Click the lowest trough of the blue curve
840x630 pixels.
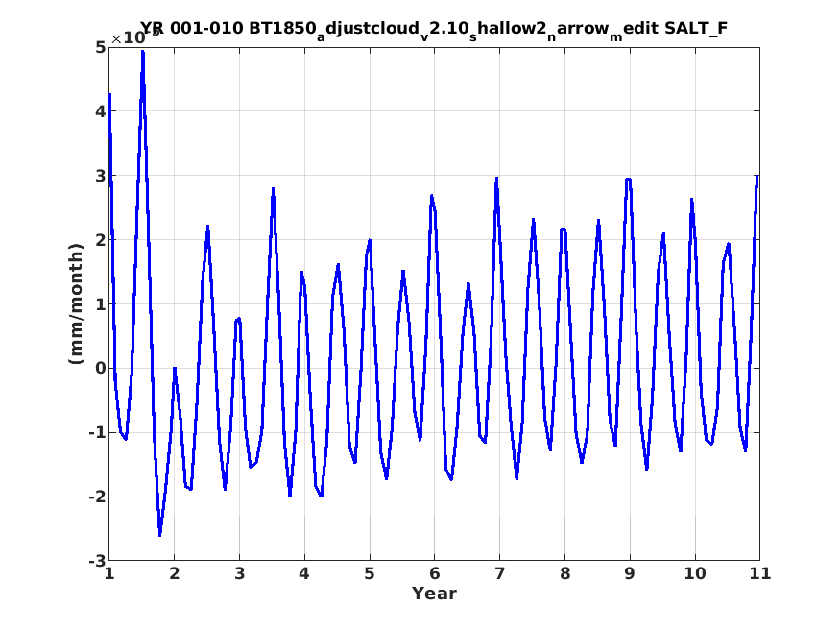point(159,535)
